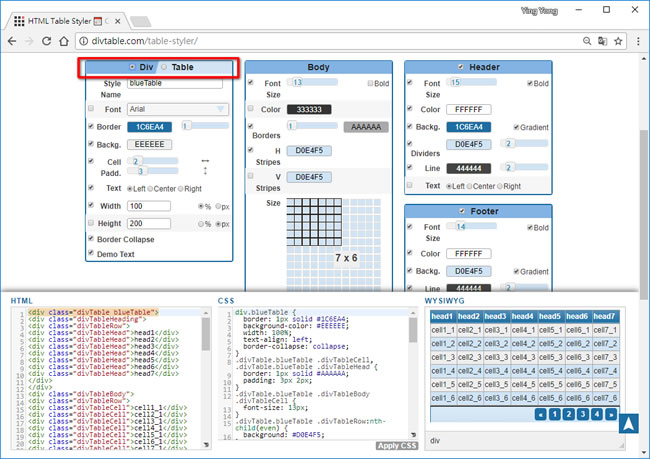Open the browser home page

64,41
